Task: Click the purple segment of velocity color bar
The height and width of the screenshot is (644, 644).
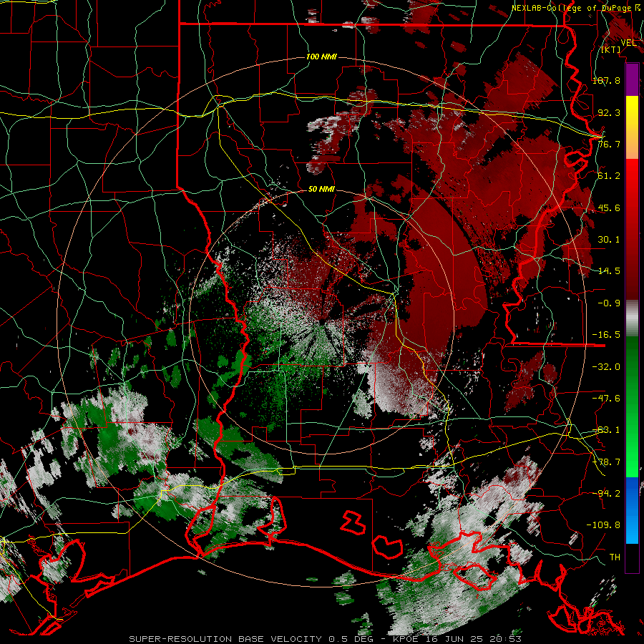Action: 632,79
